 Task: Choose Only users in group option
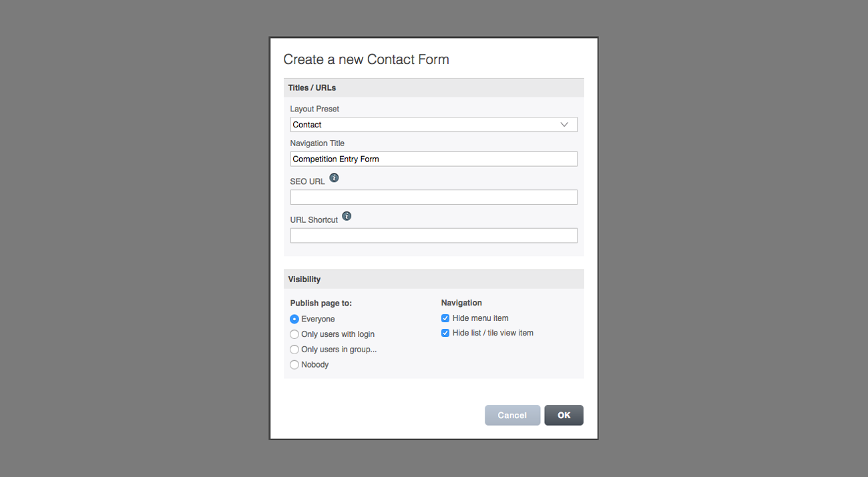coord(294,350)
